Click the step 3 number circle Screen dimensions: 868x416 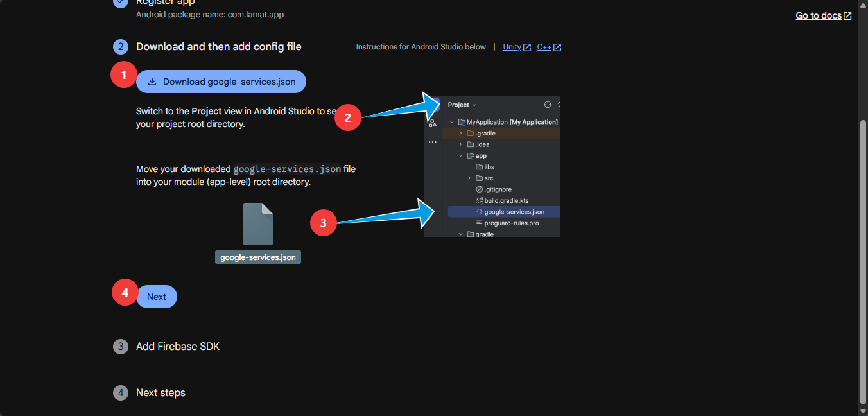[121, 347]
